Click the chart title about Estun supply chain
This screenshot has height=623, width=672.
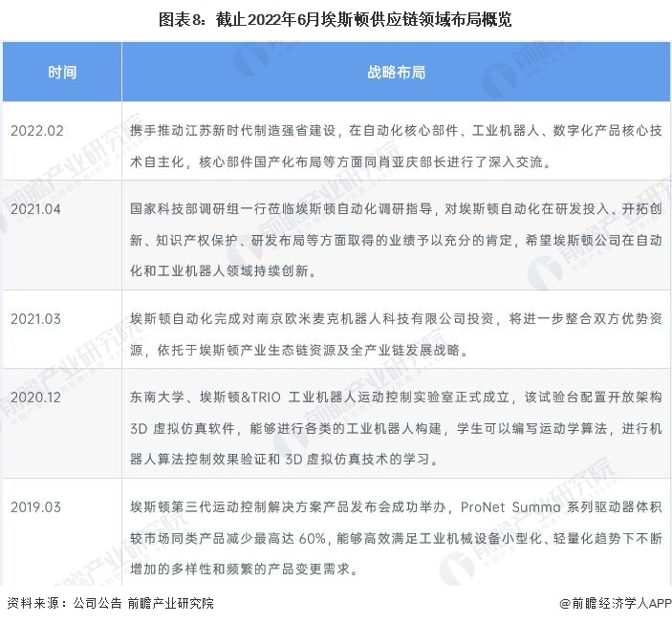pos(335,19)
